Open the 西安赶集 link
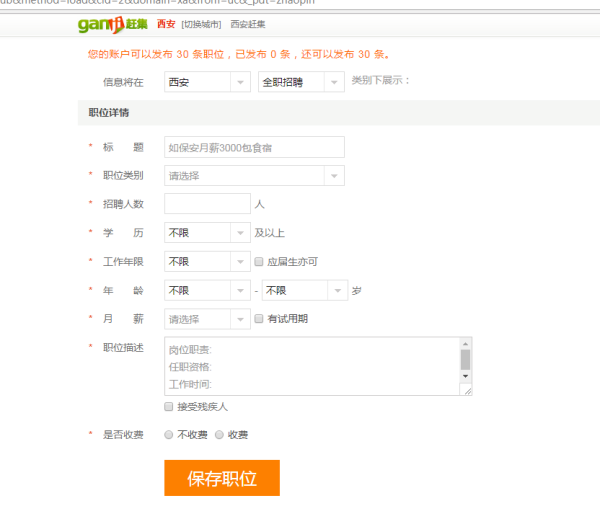The image size is (600, 519). point(248,24)
